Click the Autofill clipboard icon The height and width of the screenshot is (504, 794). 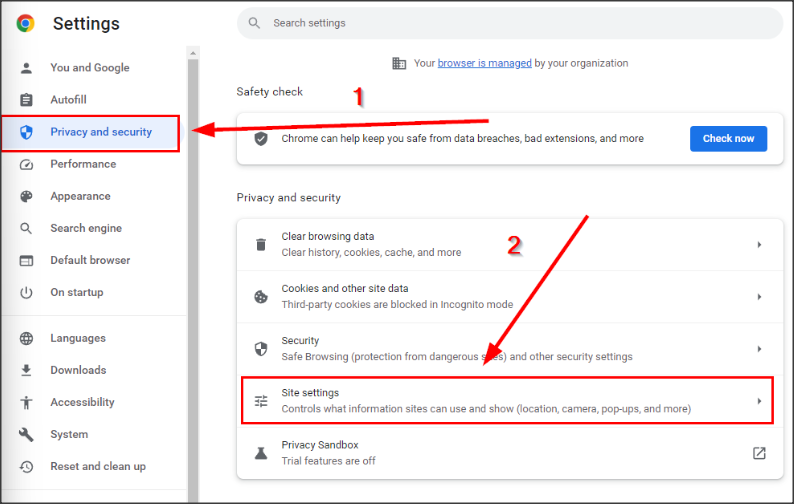27,100
